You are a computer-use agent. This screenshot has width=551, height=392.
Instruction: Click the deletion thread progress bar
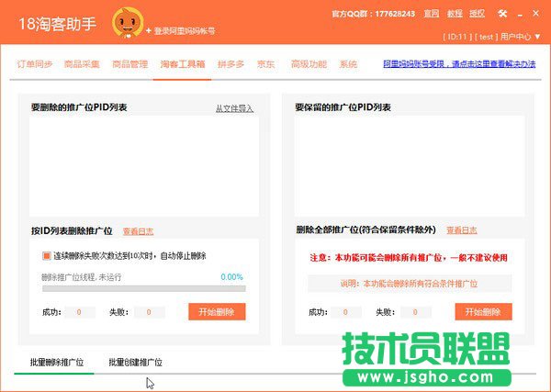click(x=143, y=288)
